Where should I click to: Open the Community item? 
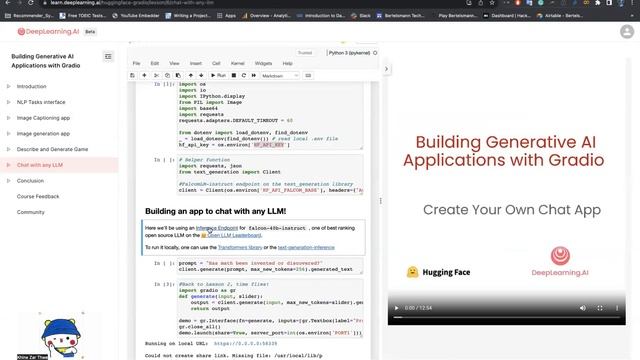(x=31, y=212)
